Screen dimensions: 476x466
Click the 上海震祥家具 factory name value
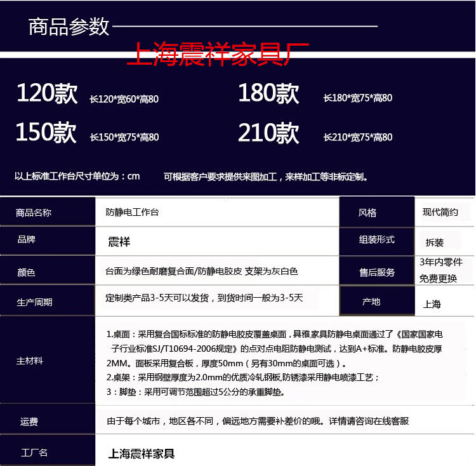(142, 453)
